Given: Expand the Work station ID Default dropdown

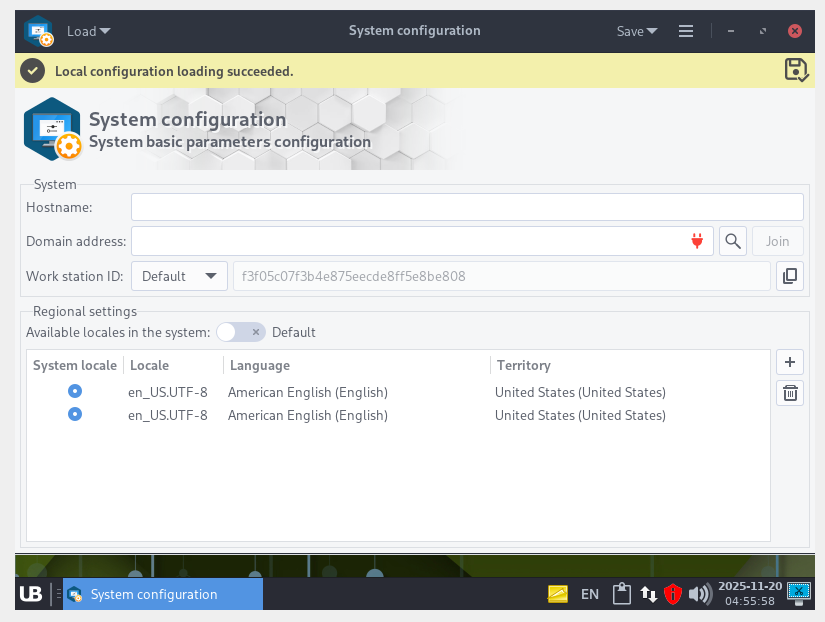Looking at the screenshot, I should click(179, 276).
